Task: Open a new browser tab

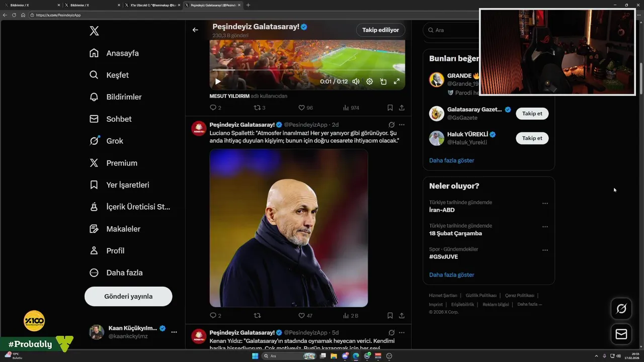Action: 248,5
